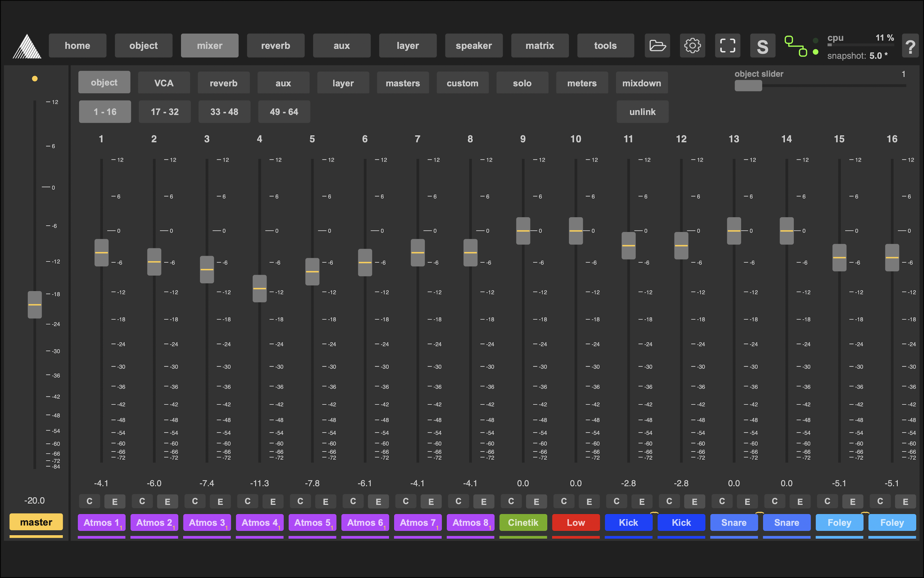This screenshot has width=924, height=578.
Task: Click the unlink button
Action: 643,112
